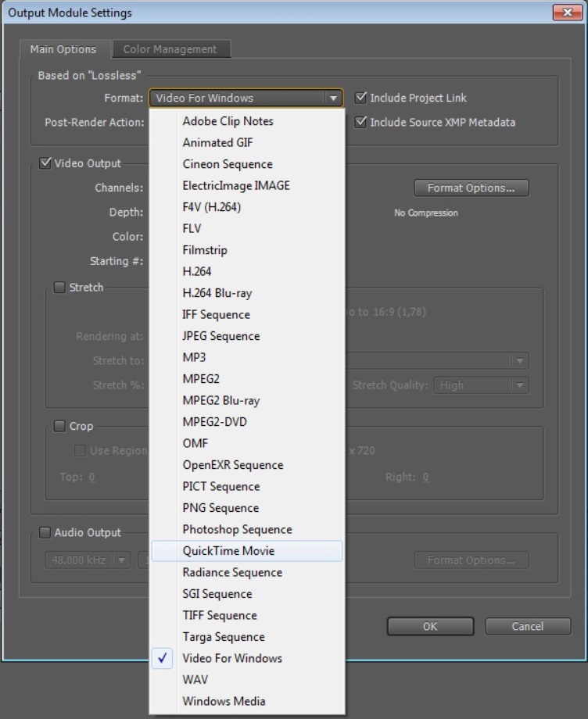
Task: Choose Windows Media from the dropdown
Action: click(x=224, y=701)
